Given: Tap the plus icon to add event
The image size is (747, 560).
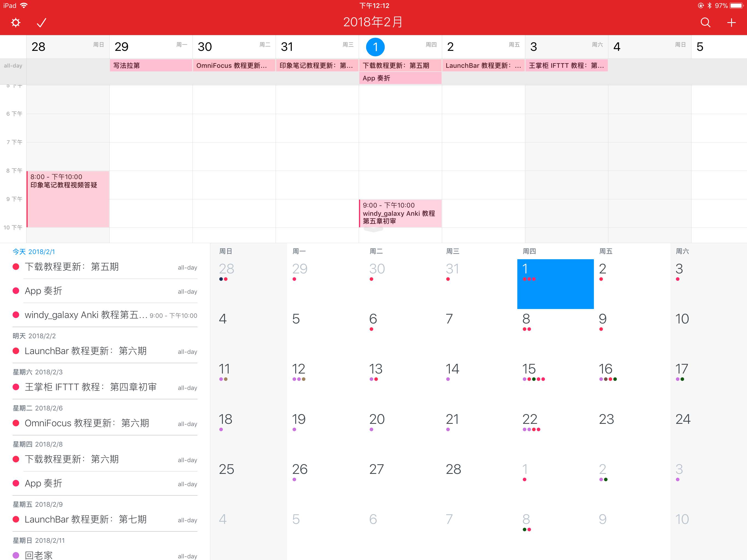Looking at the screenshot, I should [x=731, y=23].
